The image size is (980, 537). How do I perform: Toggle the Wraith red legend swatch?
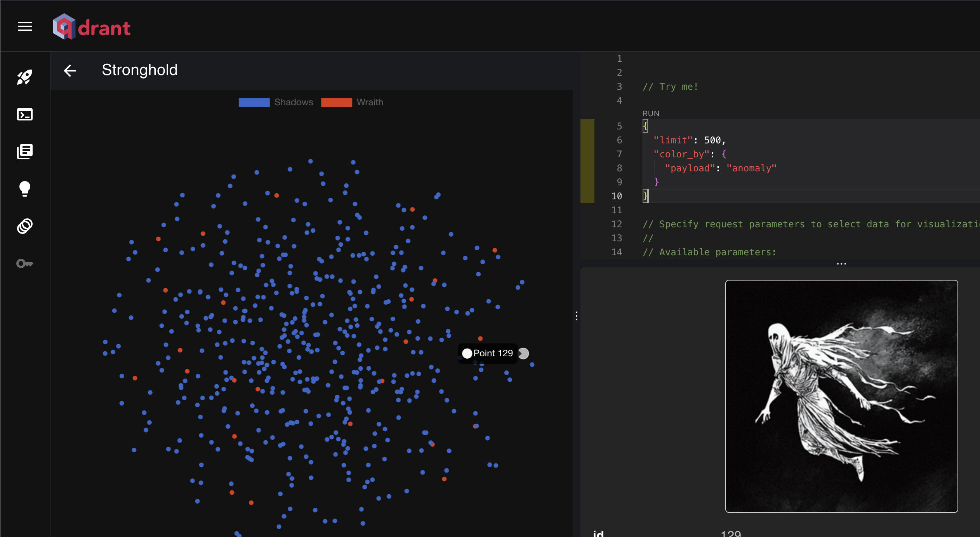coord(336,103)
